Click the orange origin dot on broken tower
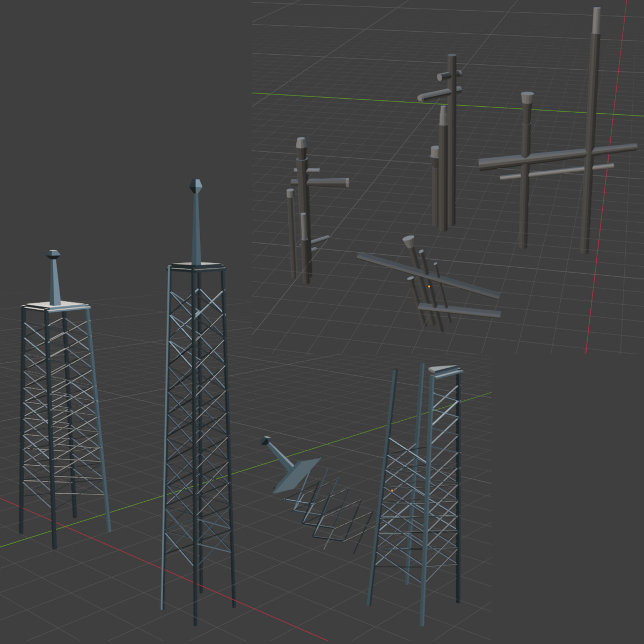644x644 pixels. tap(392, 491)
